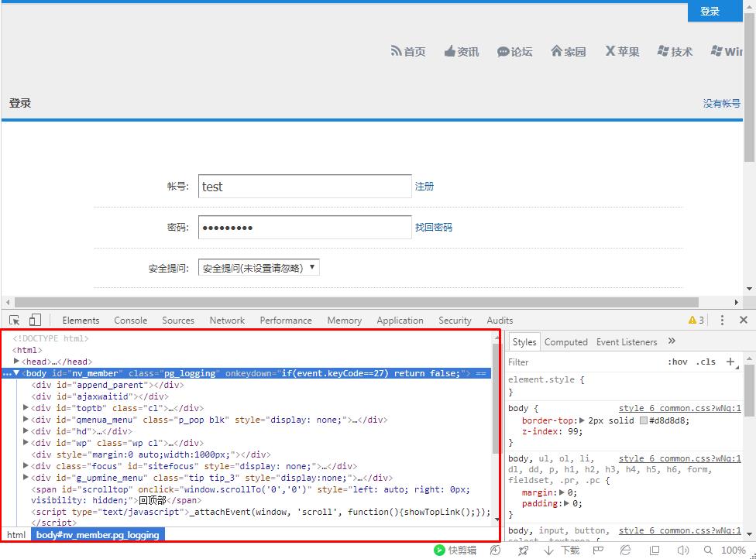Click the zoom magnifier at 100%

click(x=706, y=550)
